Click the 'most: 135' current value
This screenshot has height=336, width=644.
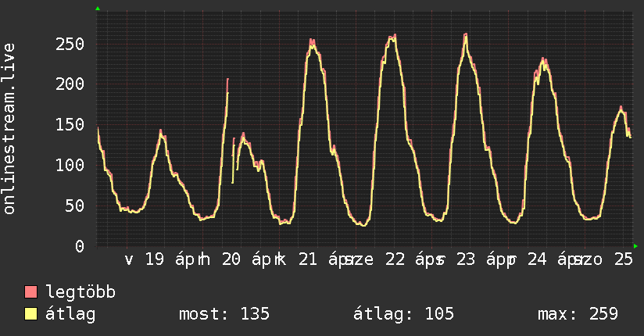click(x=224, y=314)
